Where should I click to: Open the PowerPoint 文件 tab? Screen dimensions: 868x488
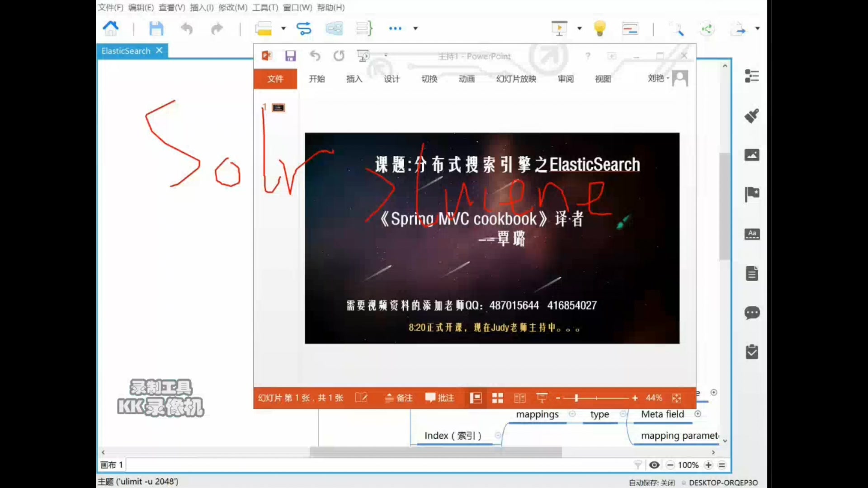[x=275, y=79]
